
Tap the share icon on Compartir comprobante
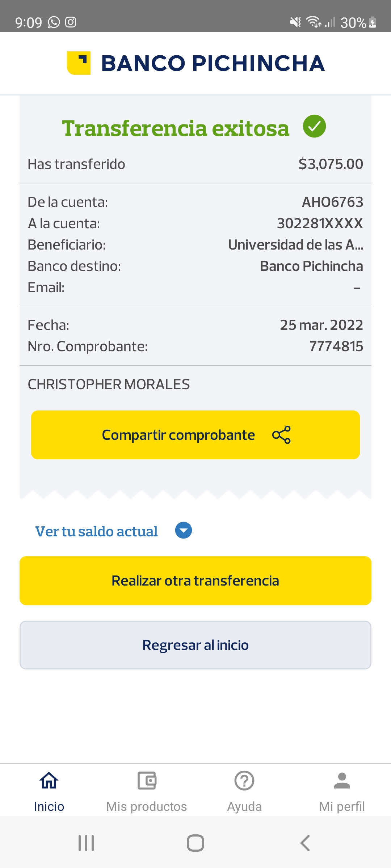281,435
